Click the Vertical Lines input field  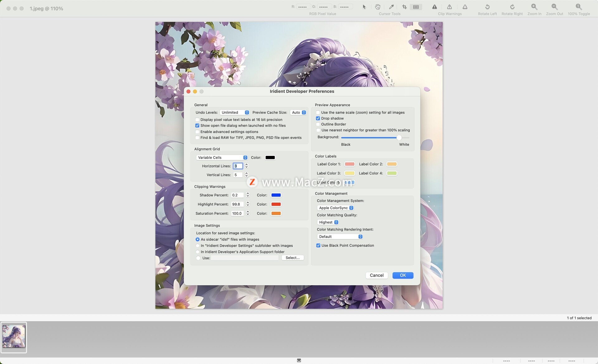point(238,175)
